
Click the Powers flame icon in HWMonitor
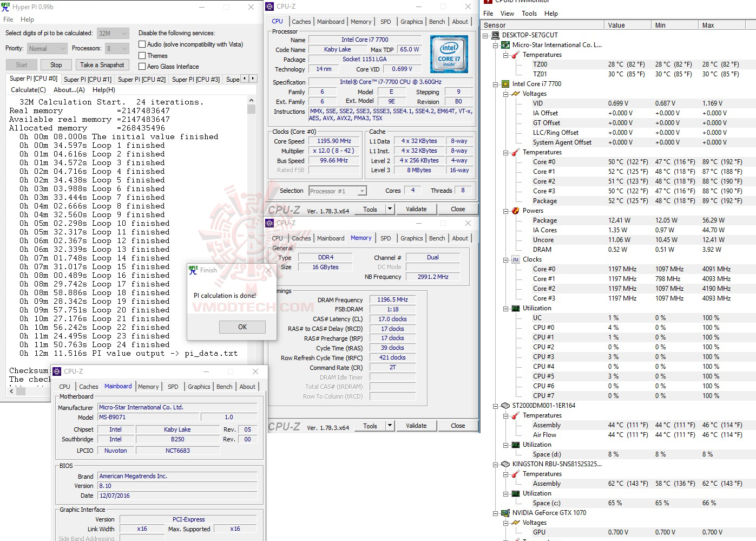point(516,211)
